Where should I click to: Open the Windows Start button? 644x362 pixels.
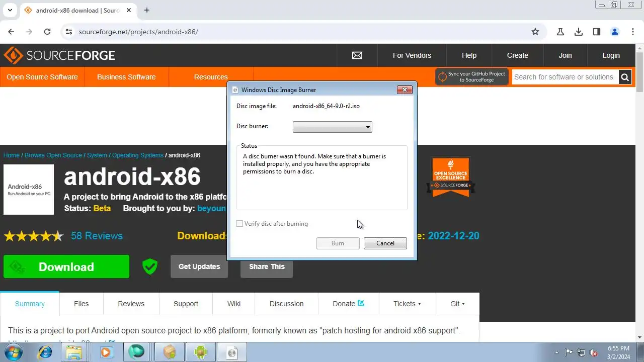tap(14, 352)
